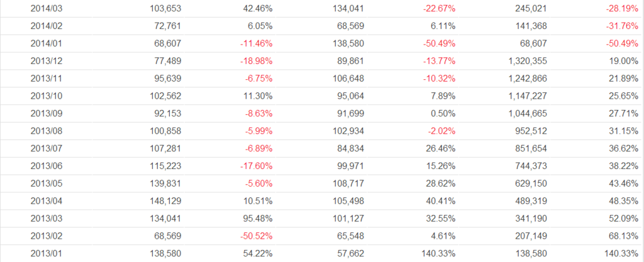This screenshot has height=262, width=644.
Task: Select cumulative value 245,021
Action: click(531, 9)
